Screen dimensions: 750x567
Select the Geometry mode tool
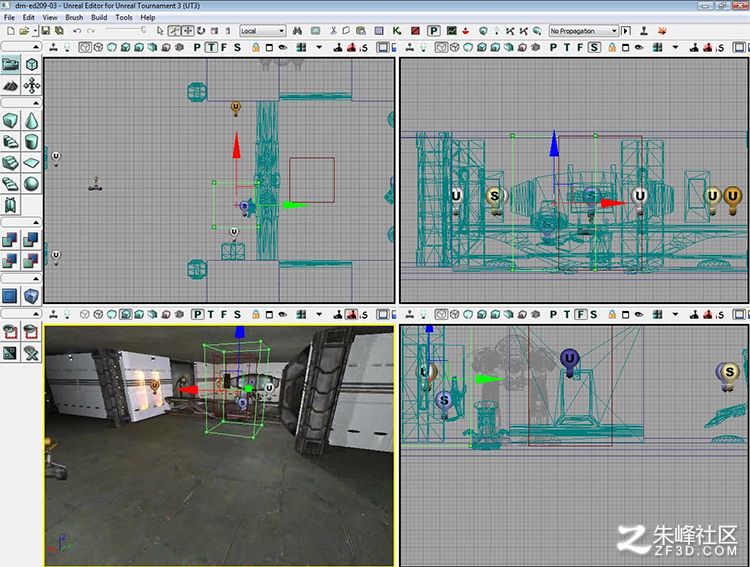click(32, 64)
